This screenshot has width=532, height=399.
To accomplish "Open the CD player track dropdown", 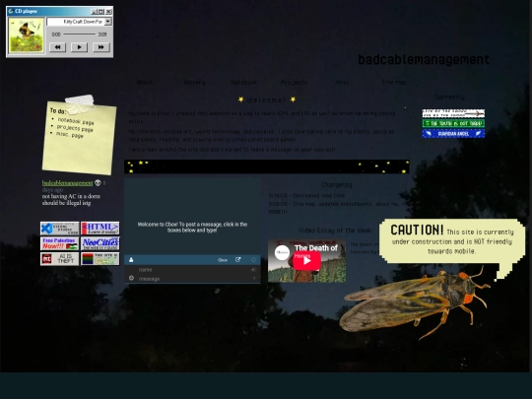I will point(108,22).
